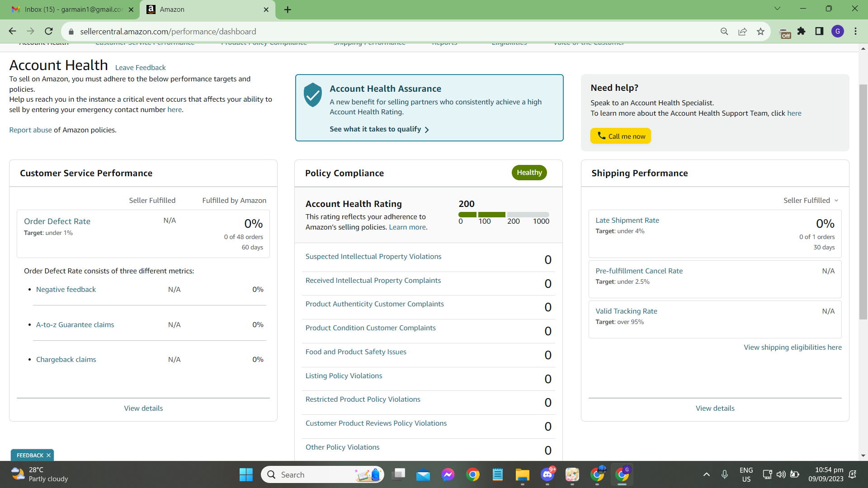Open Chargeback claims metric
This screenshot has width=868, height=488.
66,359
